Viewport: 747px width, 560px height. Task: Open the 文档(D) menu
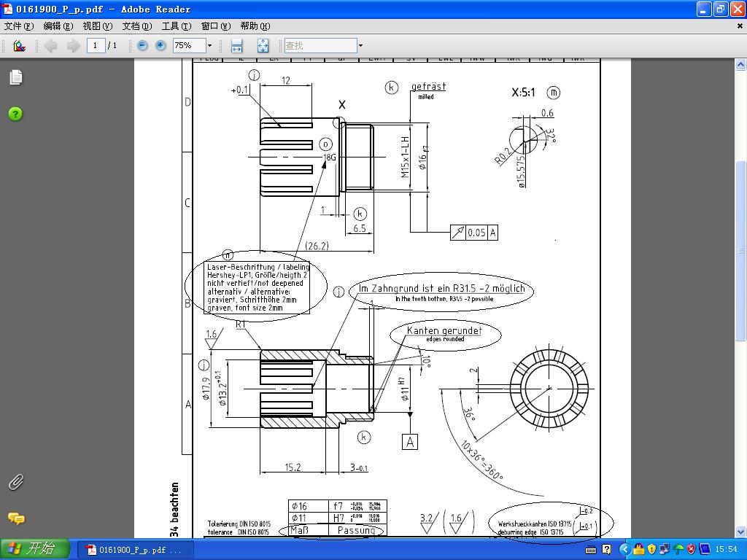(137, 26)
